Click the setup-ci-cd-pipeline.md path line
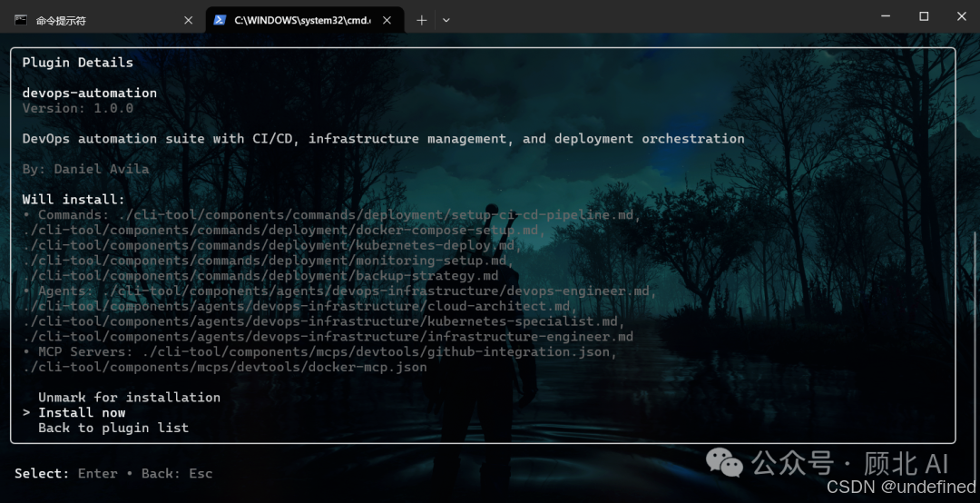 click(x=332, y=214)
